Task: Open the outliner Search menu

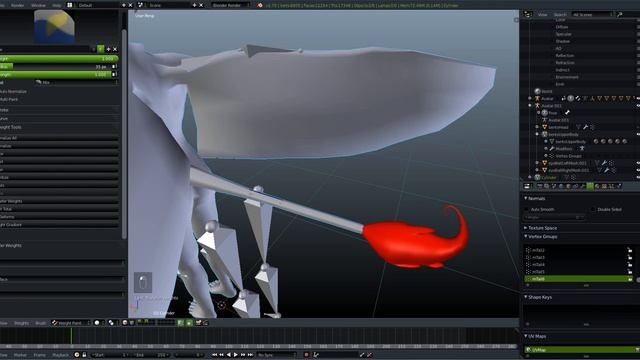Action: coord(560,15)
